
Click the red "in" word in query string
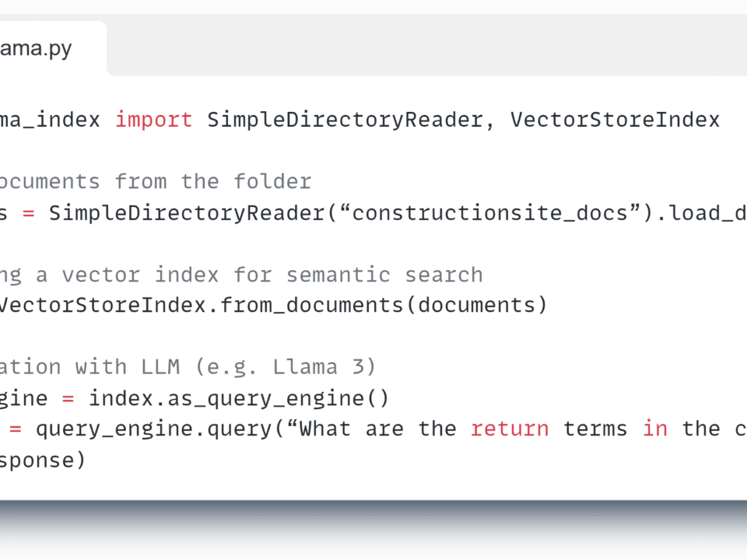655,429
